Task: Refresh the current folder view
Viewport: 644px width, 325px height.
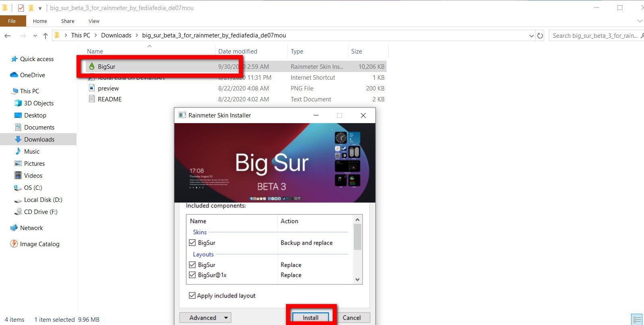Action: (x=540, y=35)
